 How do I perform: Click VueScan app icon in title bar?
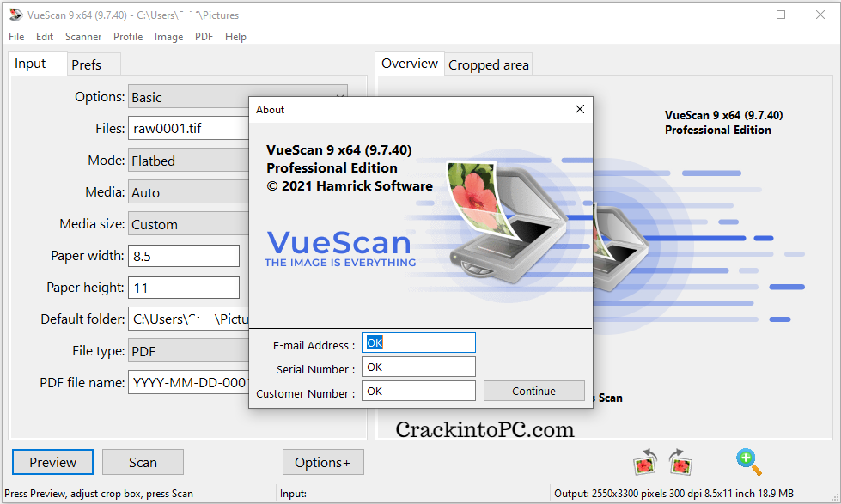16,15
